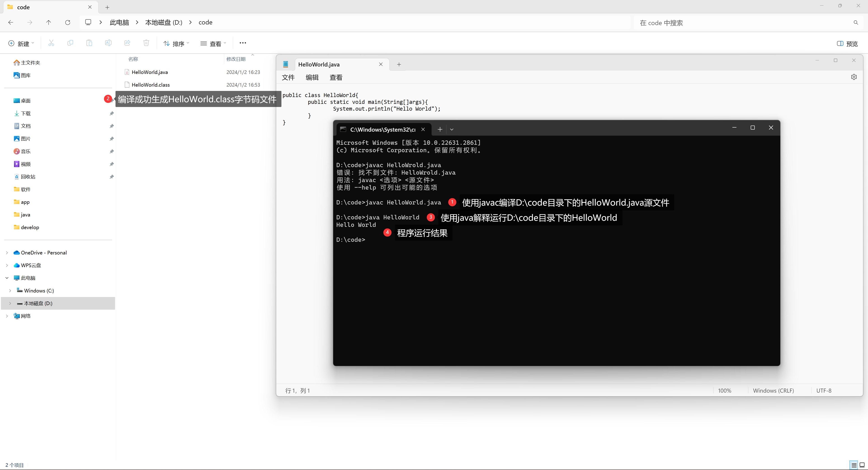Click Windows (CRLF) in Notepad status bar
The width and height of the screenshot is (868, 470).
[773, 390]
